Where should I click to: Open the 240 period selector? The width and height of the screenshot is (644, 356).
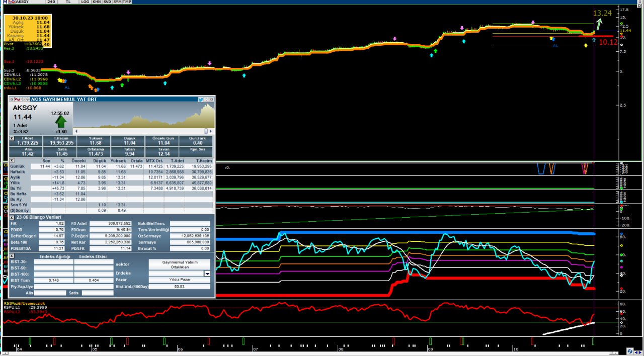click(x=50, y=2)
